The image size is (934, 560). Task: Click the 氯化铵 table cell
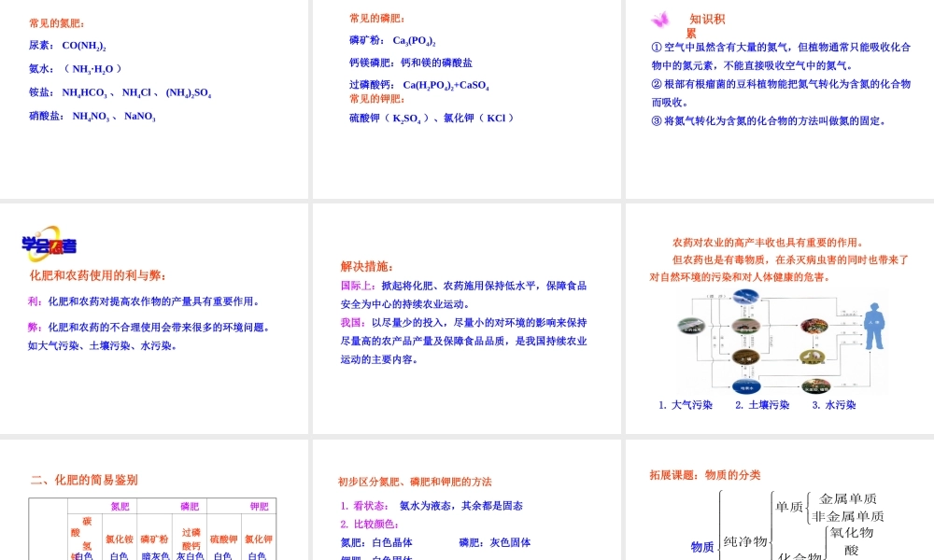(120, 539)
